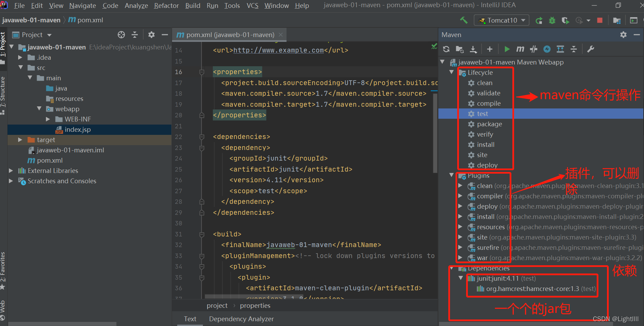Toggle Skip Tests mode icon
The image size is (644, 326).
(x=534, y=49)
